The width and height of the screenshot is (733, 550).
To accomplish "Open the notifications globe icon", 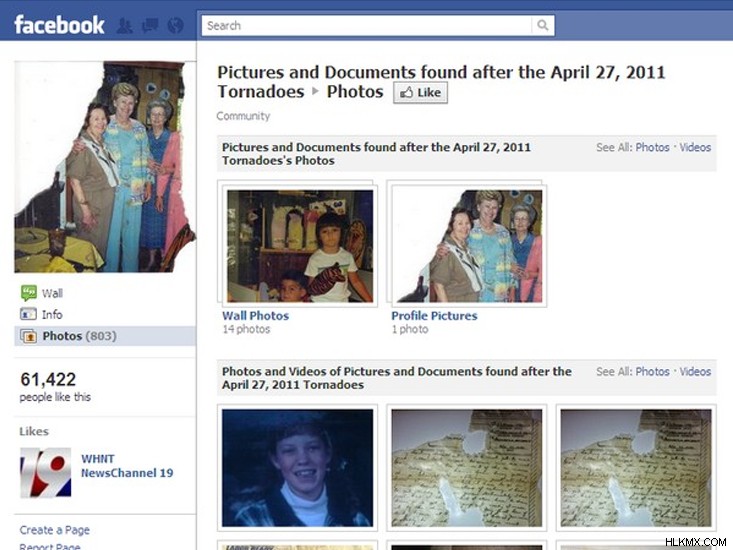I will pyautogui.click(x=175, y=25).
